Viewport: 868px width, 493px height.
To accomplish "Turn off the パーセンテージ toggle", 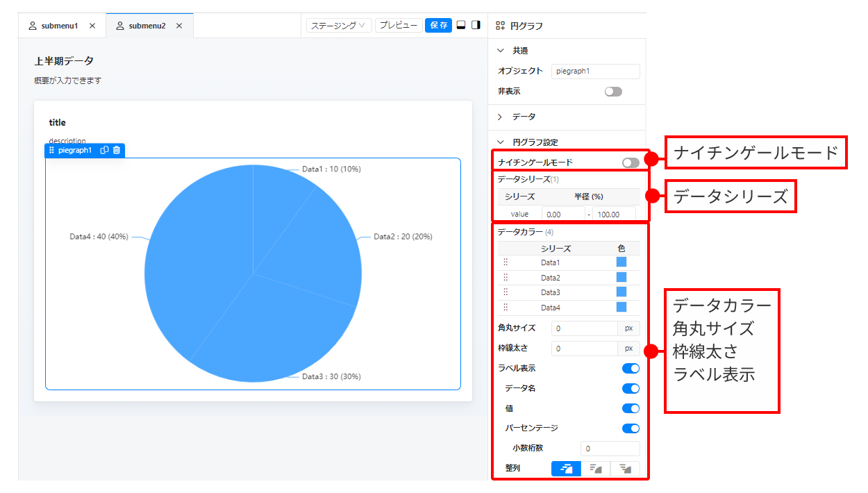I will click(631, 428).
